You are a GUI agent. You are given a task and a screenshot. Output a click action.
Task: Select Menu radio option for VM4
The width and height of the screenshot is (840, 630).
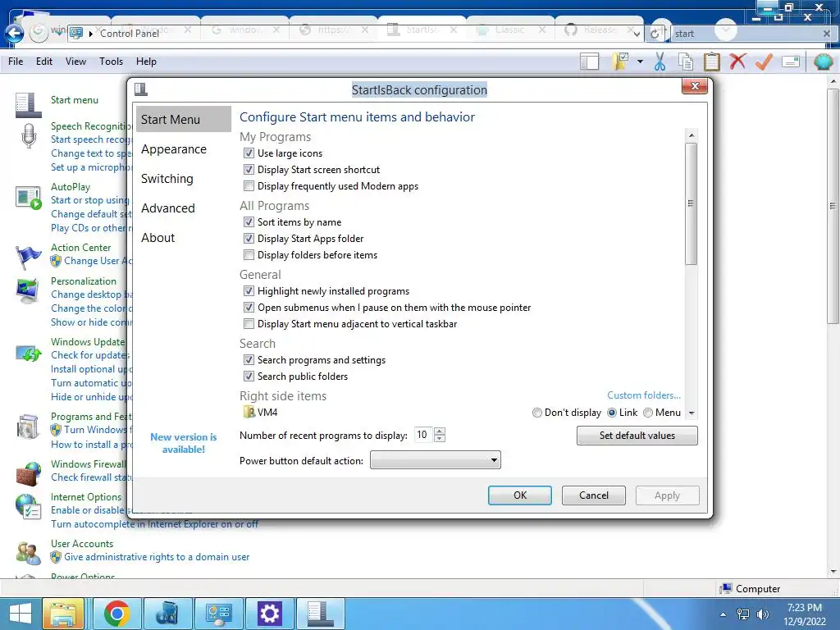click(648, 413)
